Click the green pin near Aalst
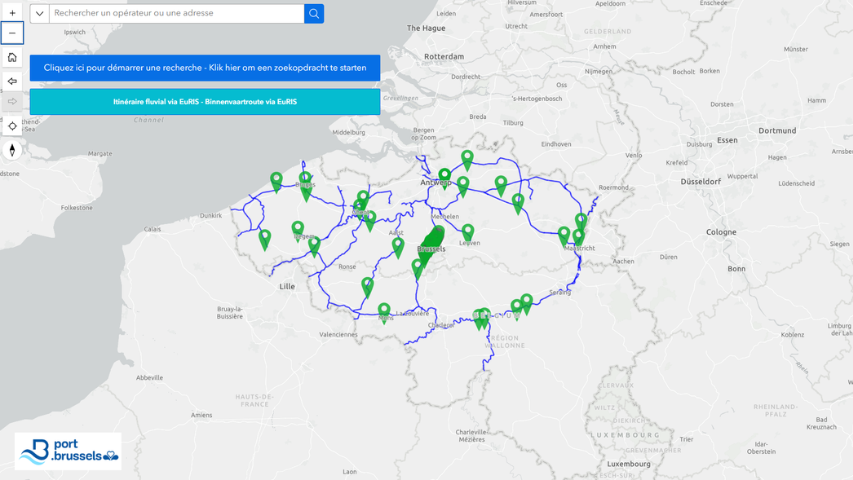 point(398,245)
